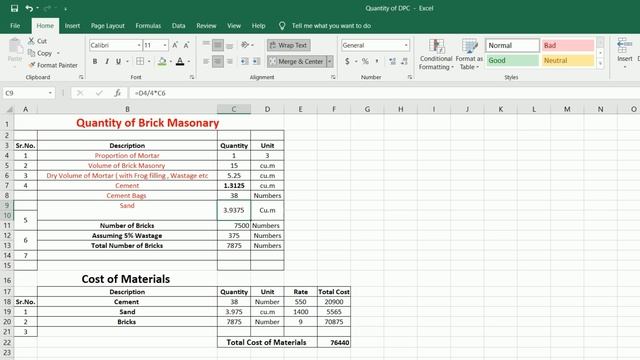Click the Paste clipboard icon
Image resolution: width=640 pixels, height=360 pixels.
[15, 47]
